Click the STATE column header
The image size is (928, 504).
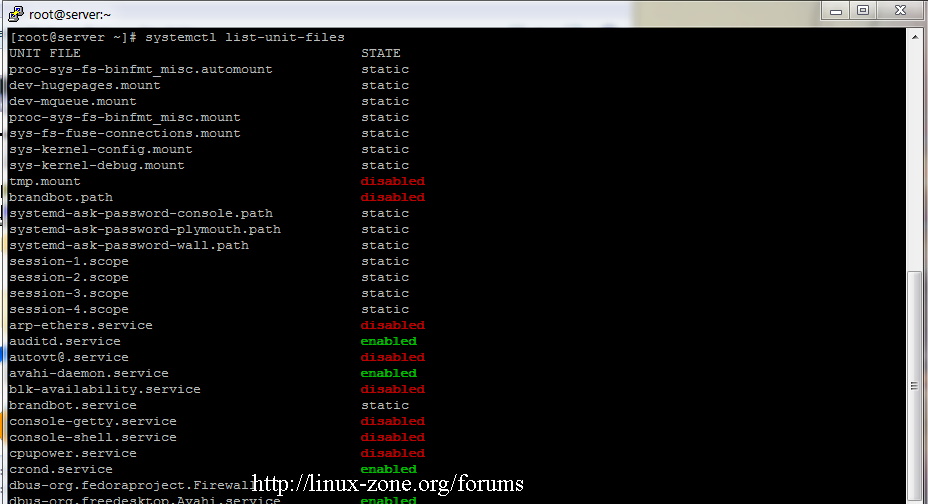point(381,53)
